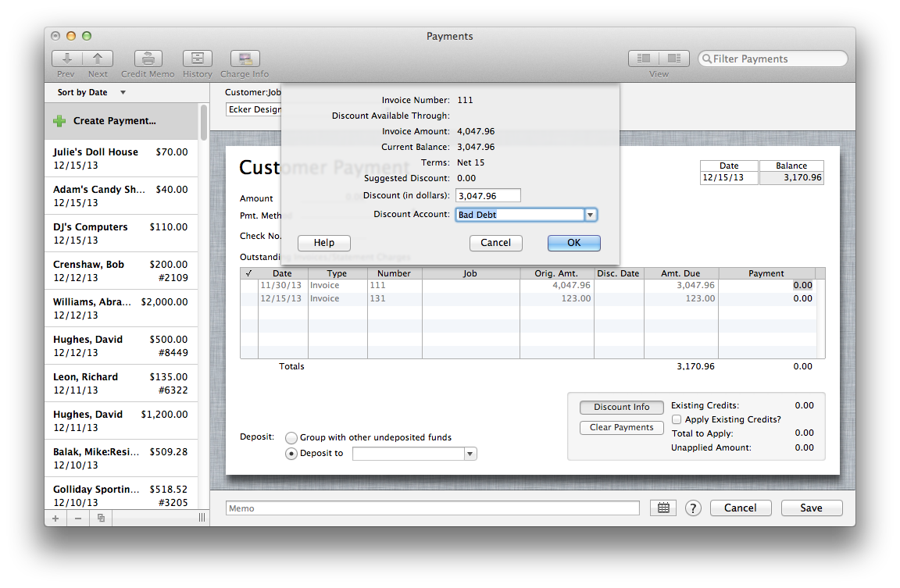The height and width of the screenshot is (588, 900).
Task: Click the Type column header
Action: point(337,273)
